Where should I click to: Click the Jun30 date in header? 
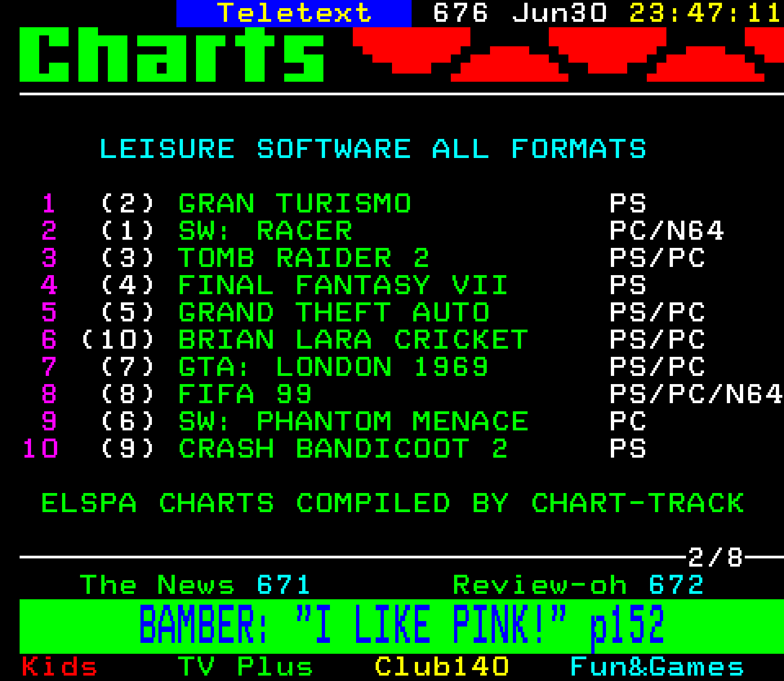click(x=559, y=13)
